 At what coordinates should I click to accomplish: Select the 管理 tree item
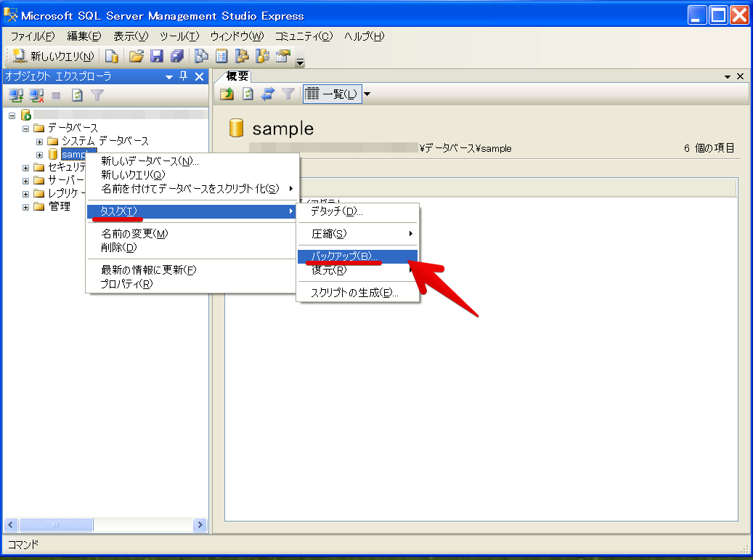point(60,206)
